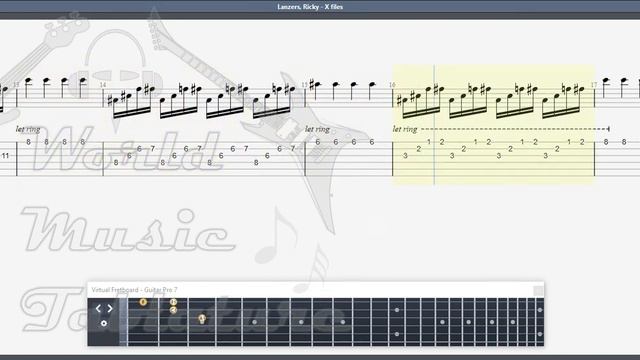Click the fretboard right arrow button
This screenshot has width=640, height=360.
pos(110,309)
